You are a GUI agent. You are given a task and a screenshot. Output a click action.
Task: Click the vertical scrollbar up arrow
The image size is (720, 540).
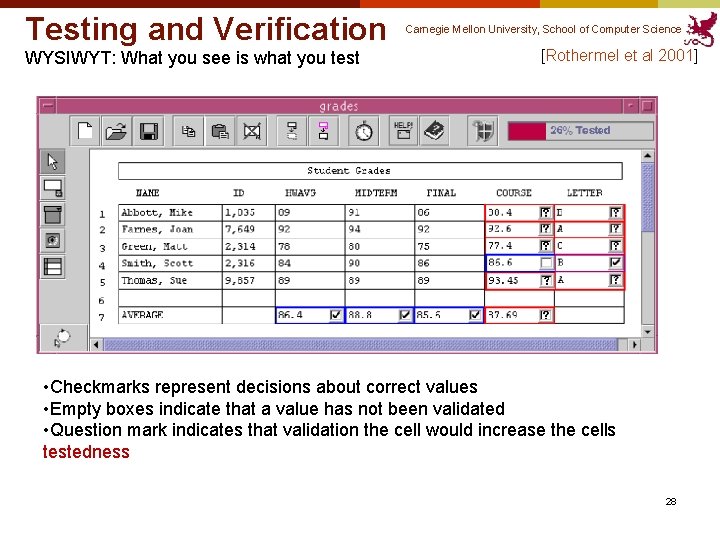[647, 156]
